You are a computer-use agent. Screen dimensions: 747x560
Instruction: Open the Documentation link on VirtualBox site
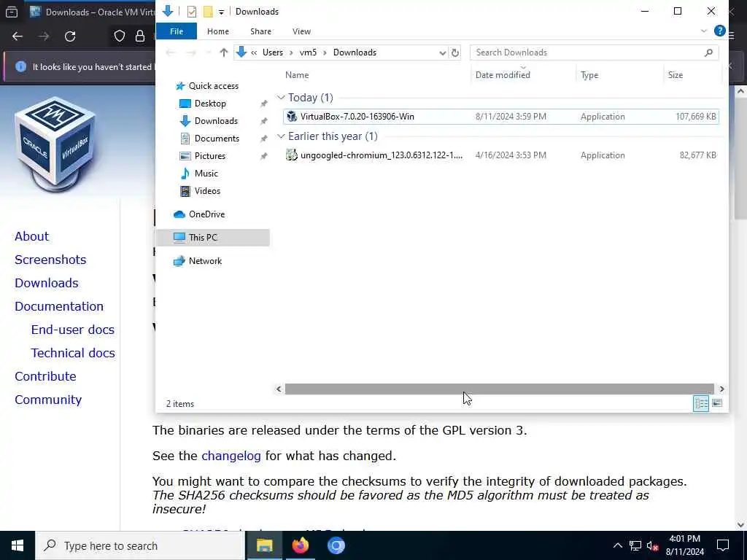58,307
